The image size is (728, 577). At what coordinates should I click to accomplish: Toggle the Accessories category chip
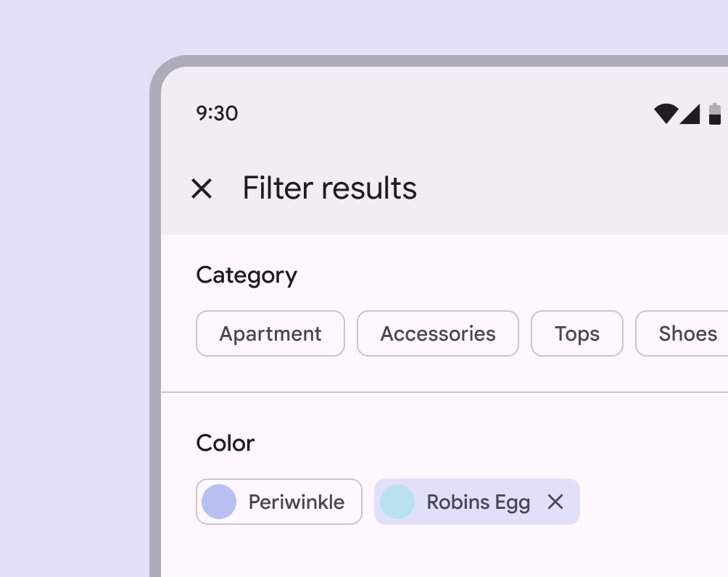438,333
